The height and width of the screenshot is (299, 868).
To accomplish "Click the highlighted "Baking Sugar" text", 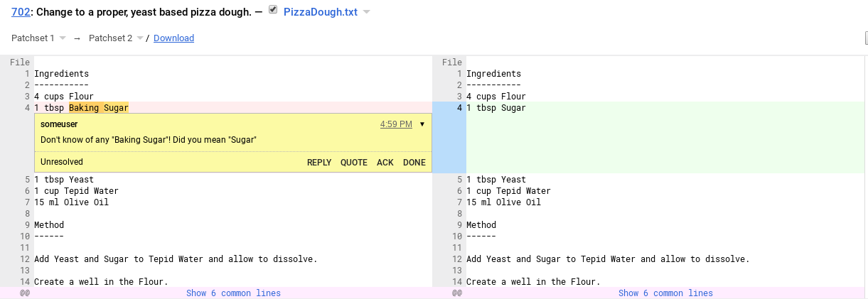I will point(99,108).
